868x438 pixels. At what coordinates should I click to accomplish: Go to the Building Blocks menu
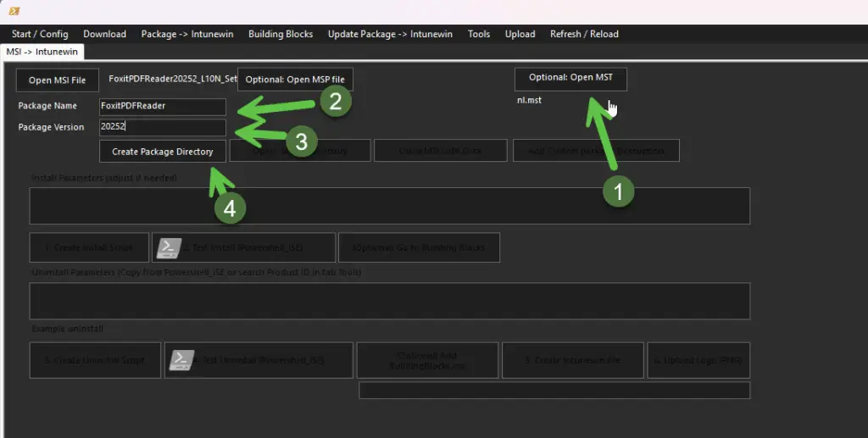click(x=281, y=34)
